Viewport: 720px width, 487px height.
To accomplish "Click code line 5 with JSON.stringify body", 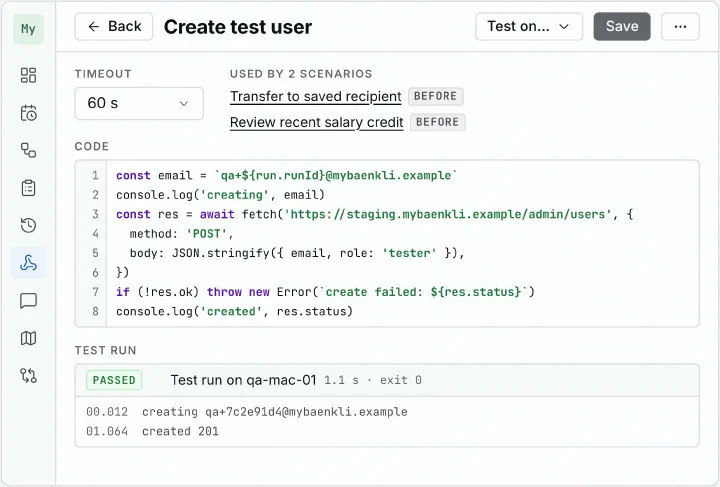I will point(297,253).
